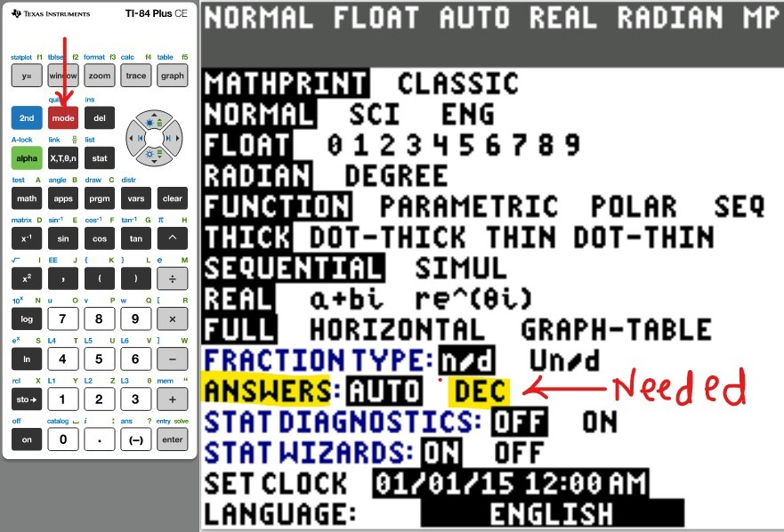784x532 pixels.
Task: Click the math key
Action: point(27,198)
